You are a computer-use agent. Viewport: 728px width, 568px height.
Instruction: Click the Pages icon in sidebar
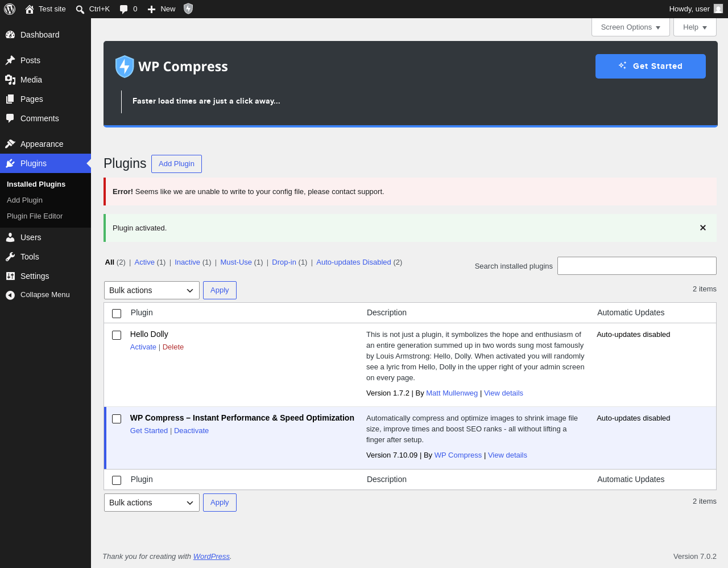click(x=10, y=99)
